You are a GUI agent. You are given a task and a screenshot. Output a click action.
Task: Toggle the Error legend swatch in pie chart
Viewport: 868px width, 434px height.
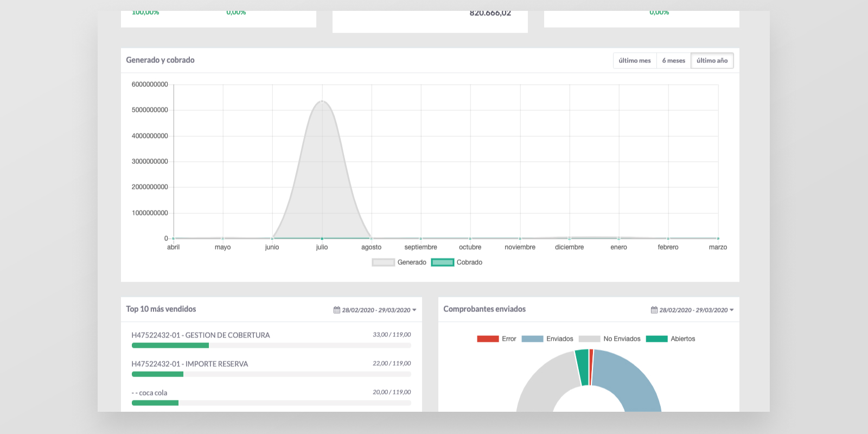pyautogui.click(x=488, y=339)
